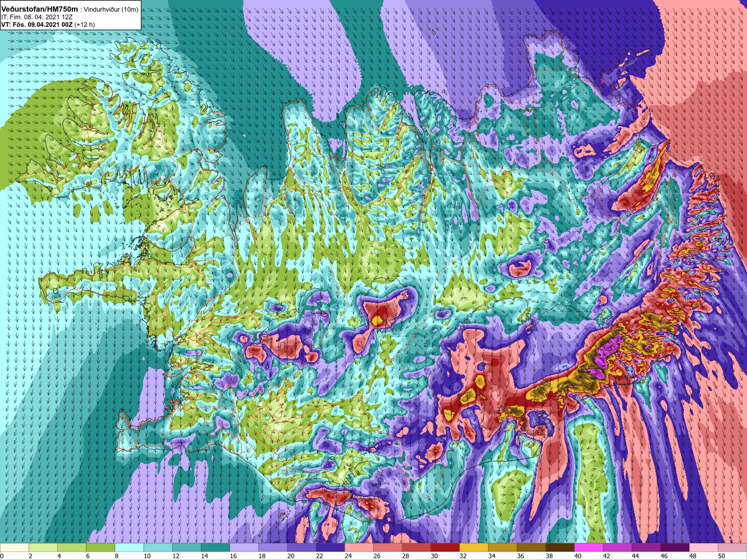Image resolution: width=747 pixels, height=560 pixels.
Task: Click the dark red swatch between 30 and 32
Action: (445, 548)
